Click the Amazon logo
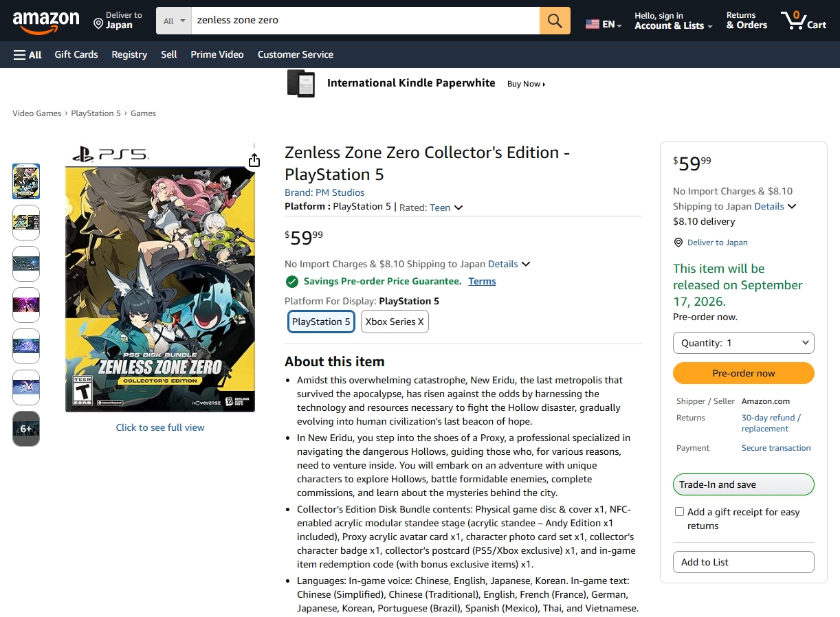This screenshot has height=617, width=840. pos(46,22)
